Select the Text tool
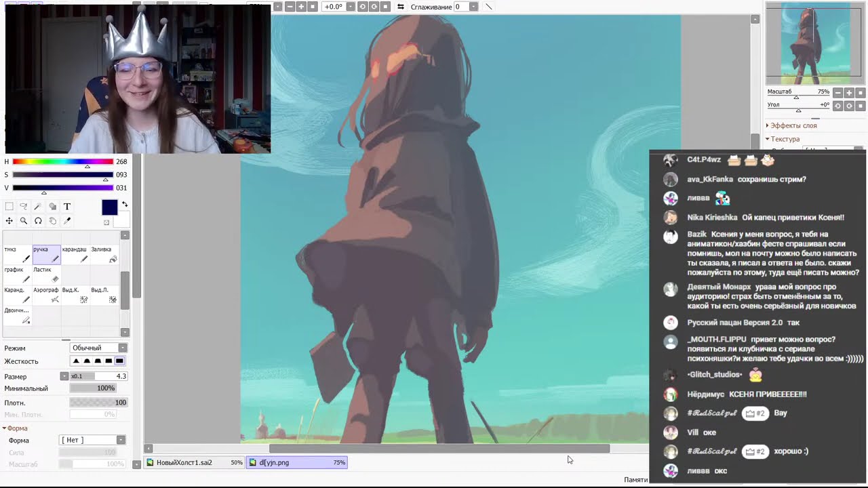This screenshot has height=488, width=868. (x=67, y=207)
